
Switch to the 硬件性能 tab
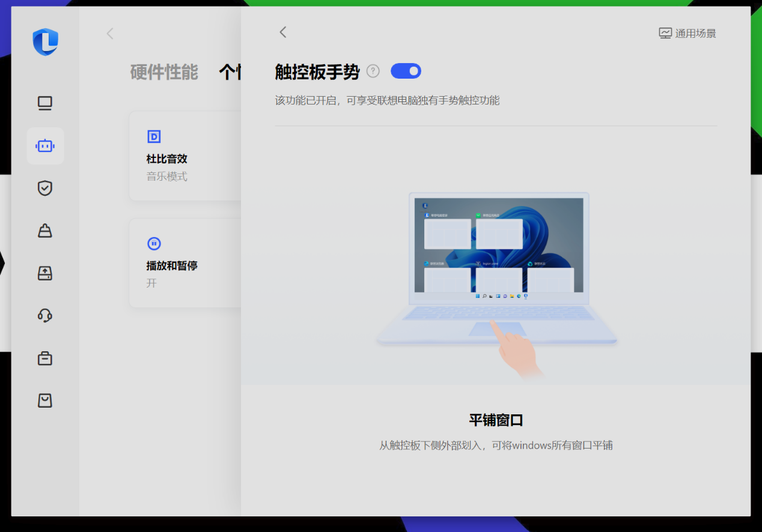pos(164,72)
